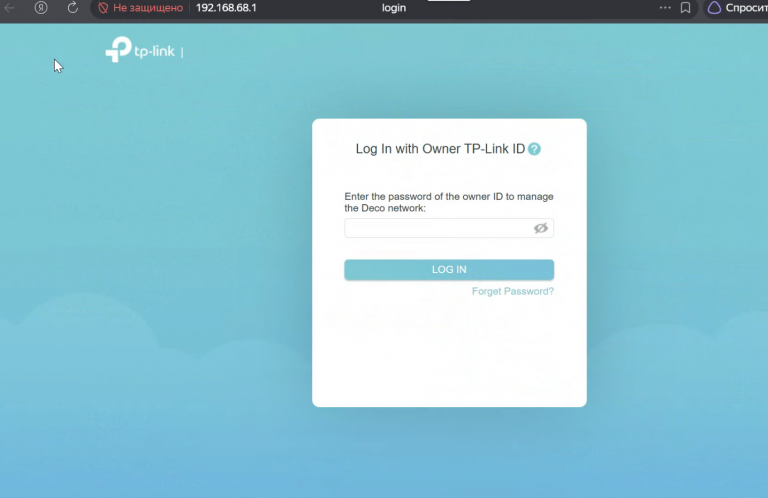Image resolution: width=768 pixels, height=498 pixels.
Task: Open the 'Не защищено' security warning
Action: point(141,8)
